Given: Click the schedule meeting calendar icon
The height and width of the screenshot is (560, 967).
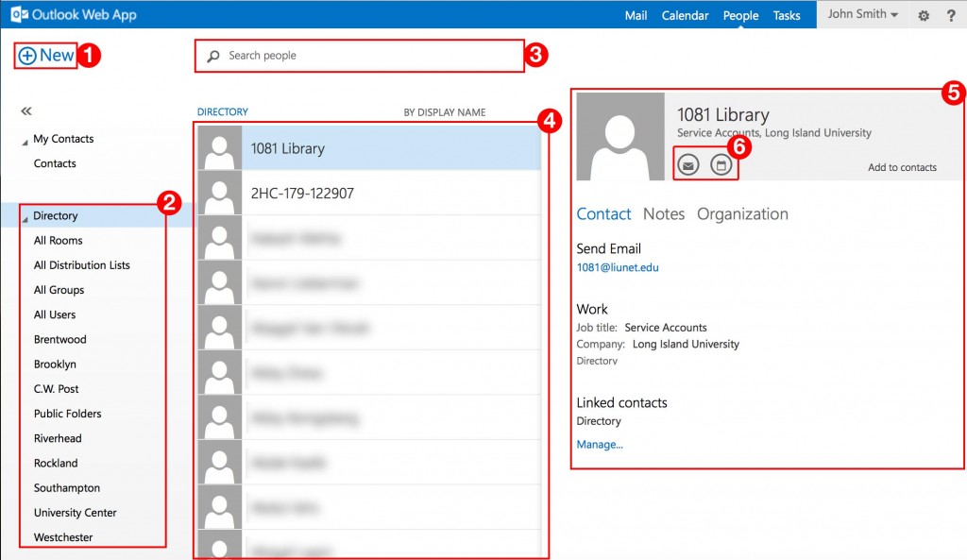Looking at the screenshot, I should pos(721,165).
